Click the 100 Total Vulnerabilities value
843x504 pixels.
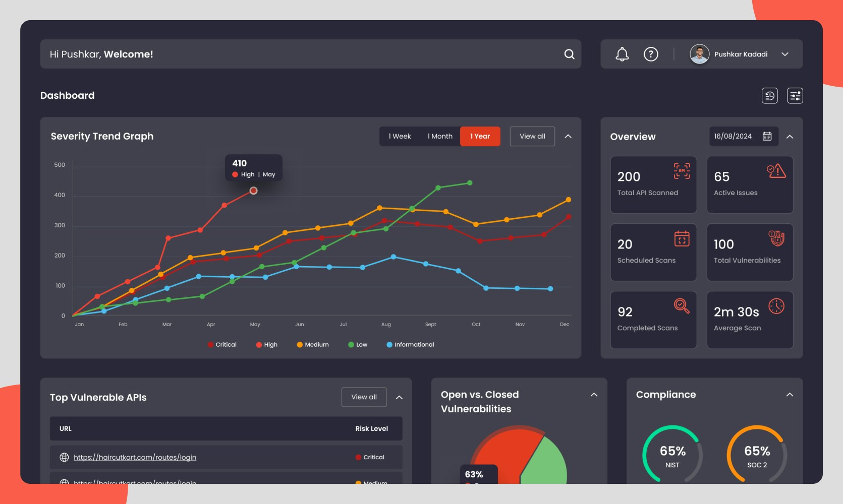tap(723, 244)
